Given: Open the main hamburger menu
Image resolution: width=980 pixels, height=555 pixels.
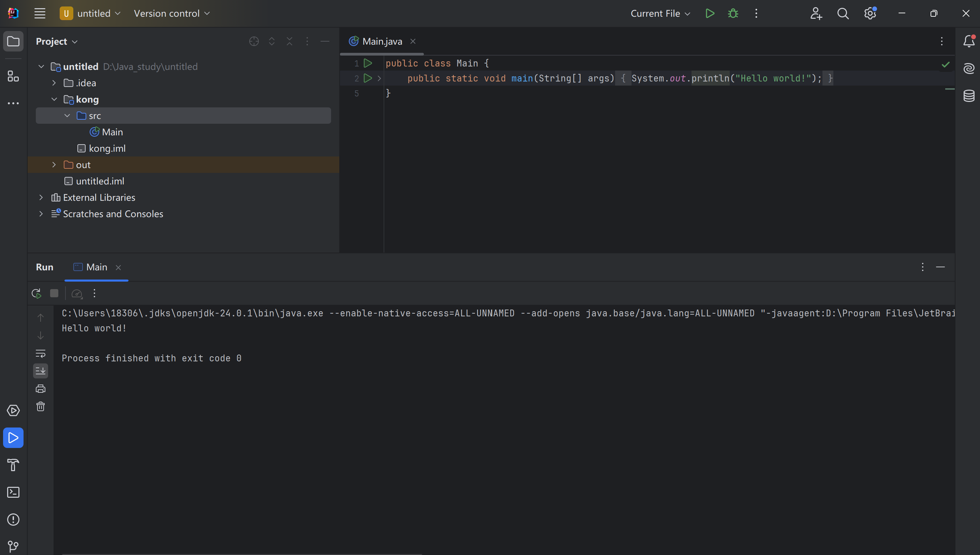Looking at the screenshot, I should point(40,13).
